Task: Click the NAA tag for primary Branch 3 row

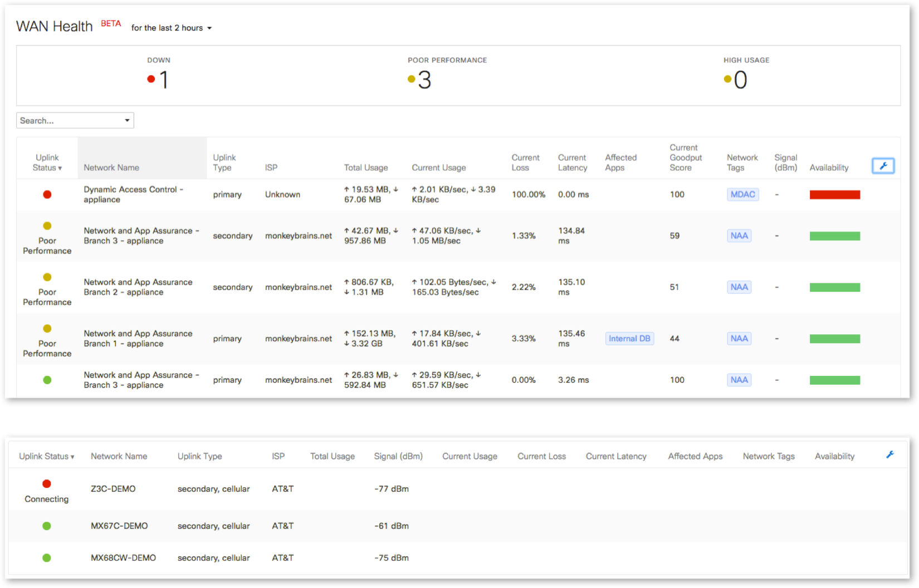Action: click(x=739, y=380)
